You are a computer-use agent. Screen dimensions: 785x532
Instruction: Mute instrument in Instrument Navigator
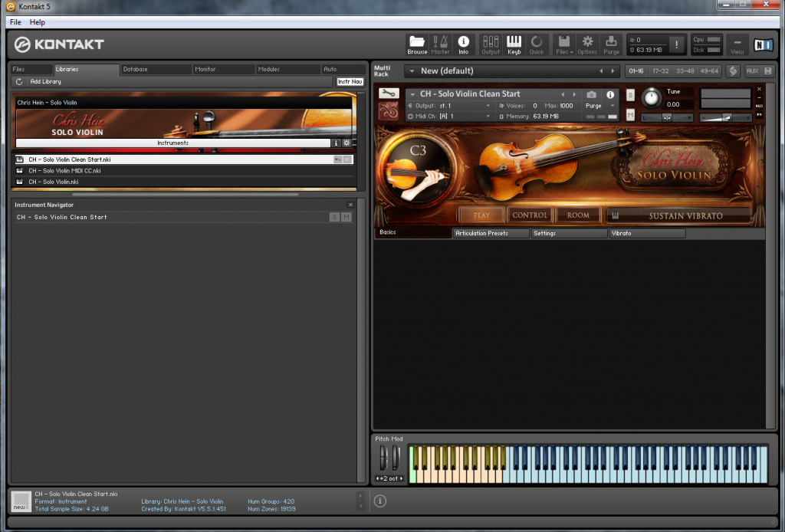[x=346, y=217]
